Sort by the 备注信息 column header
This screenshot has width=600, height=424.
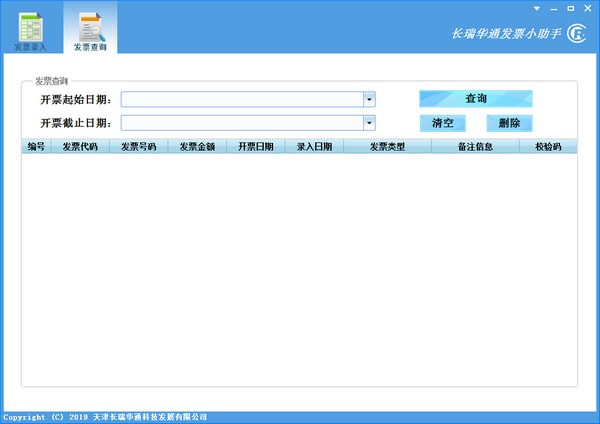[476, 147]
